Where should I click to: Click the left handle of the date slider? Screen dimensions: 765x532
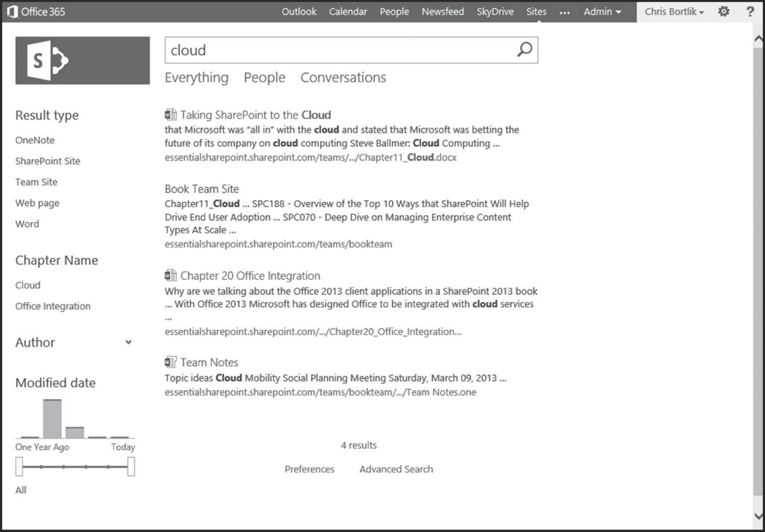coord(19,466)
